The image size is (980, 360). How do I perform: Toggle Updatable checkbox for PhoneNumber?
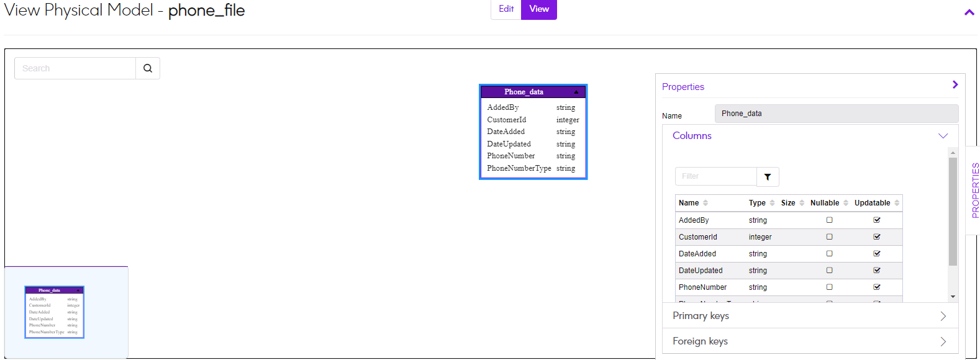(x=877, y=287)
